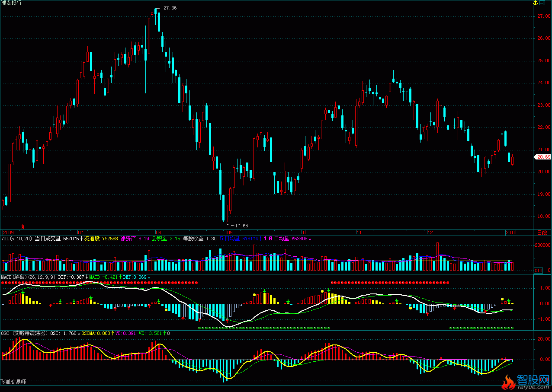Click the 2009 date label on time axis
The image size is (552, 392).
(x=8, y=232)
